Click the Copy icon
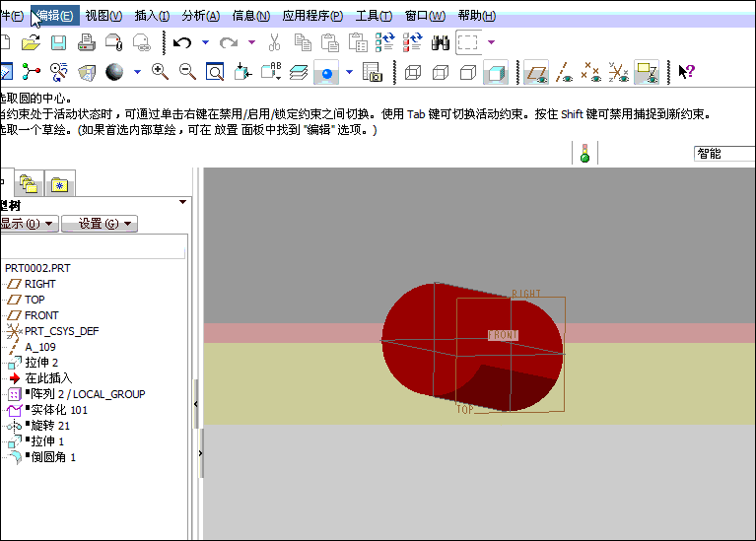This screenshot has width=756, height=541. (303, 42)
